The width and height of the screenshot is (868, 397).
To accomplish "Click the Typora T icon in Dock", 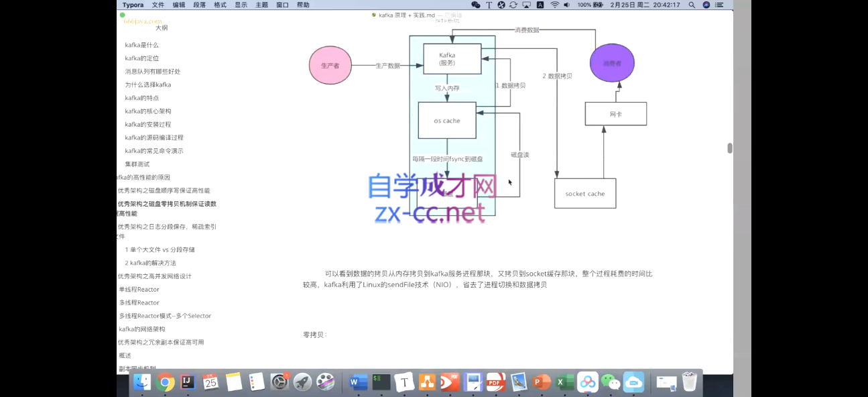I will [x=404, y=382].
